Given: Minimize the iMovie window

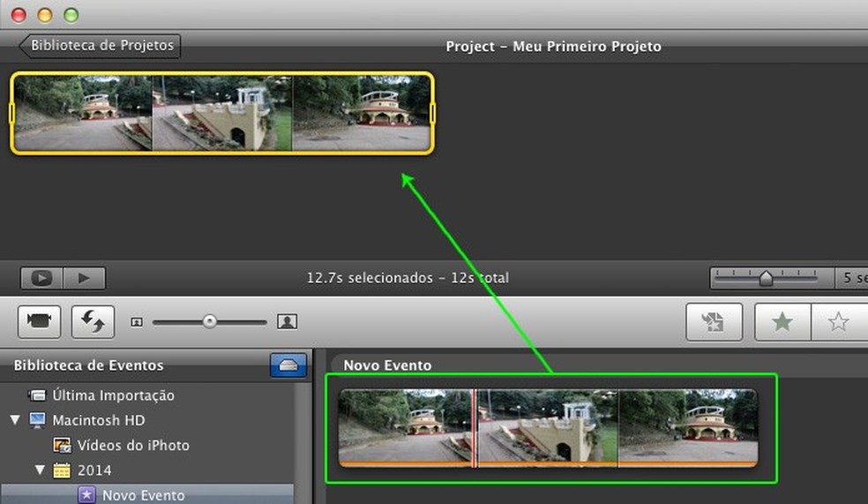Looking at the screenshot, I should click(x=45, y=15).
